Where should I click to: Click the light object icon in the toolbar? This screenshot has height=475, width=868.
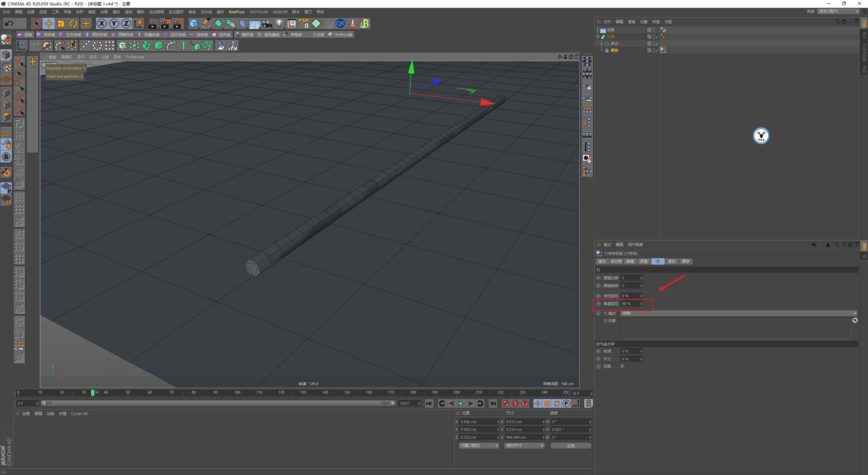279,23
